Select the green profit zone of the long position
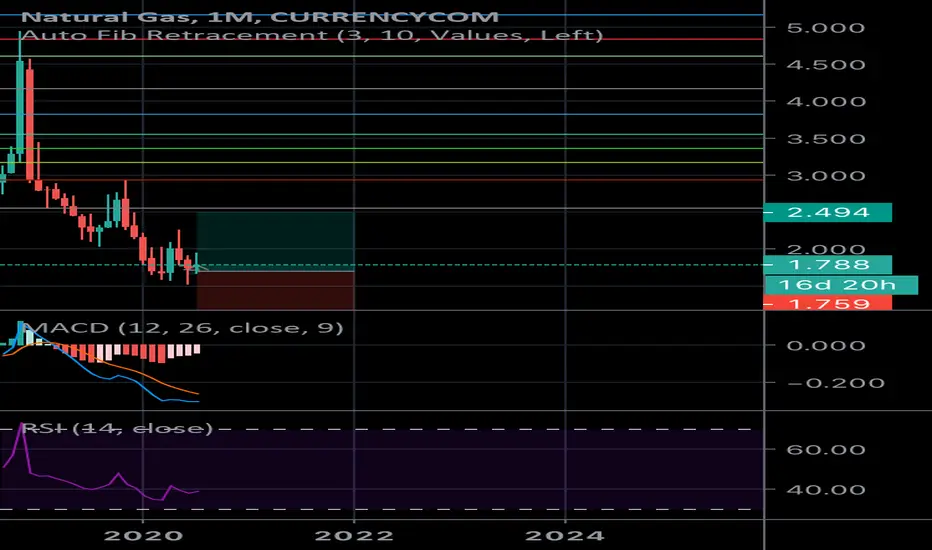 [275, 241]
